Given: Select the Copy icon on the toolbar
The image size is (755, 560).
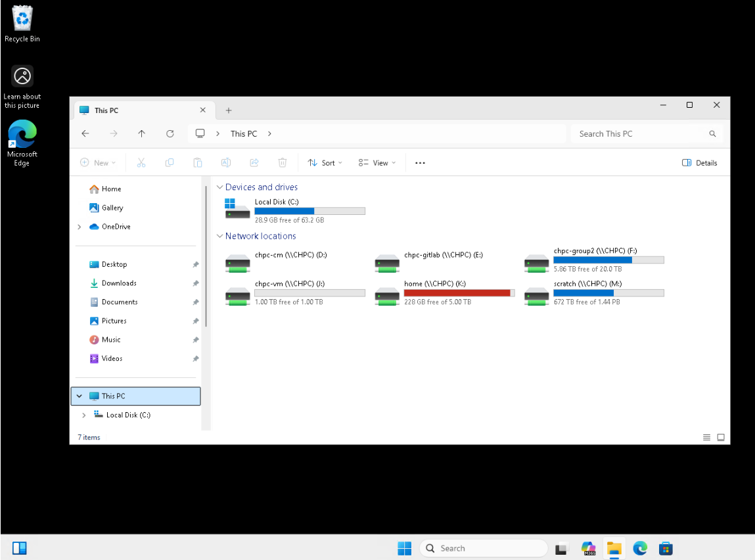Looking at the screenshot, I should point(170,162).
